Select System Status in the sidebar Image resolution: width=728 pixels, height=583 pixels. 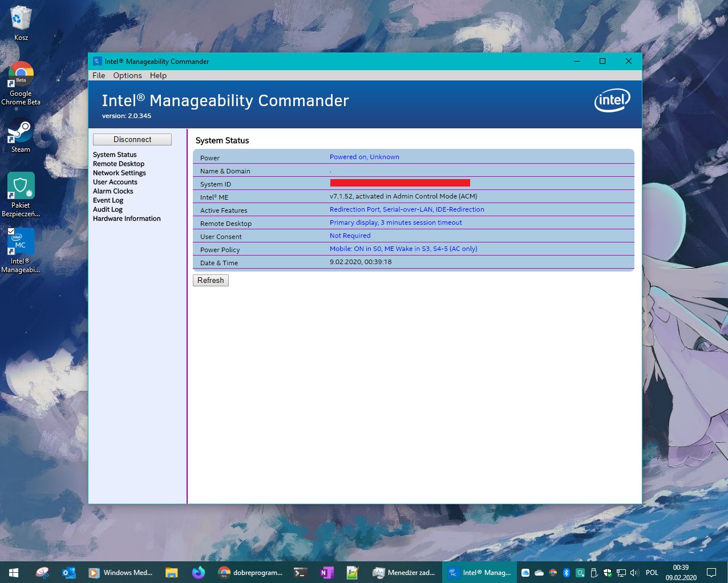(115, 155)
